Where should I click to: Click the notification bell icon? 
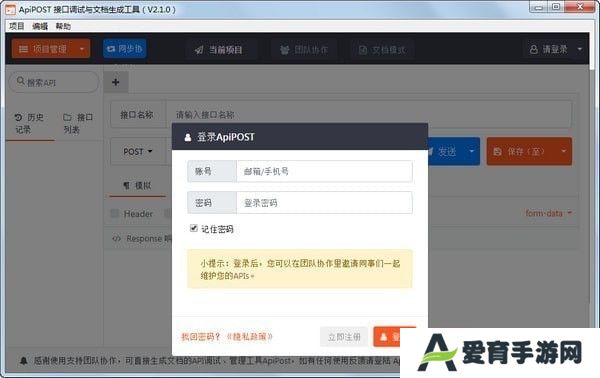click(24, 360)
